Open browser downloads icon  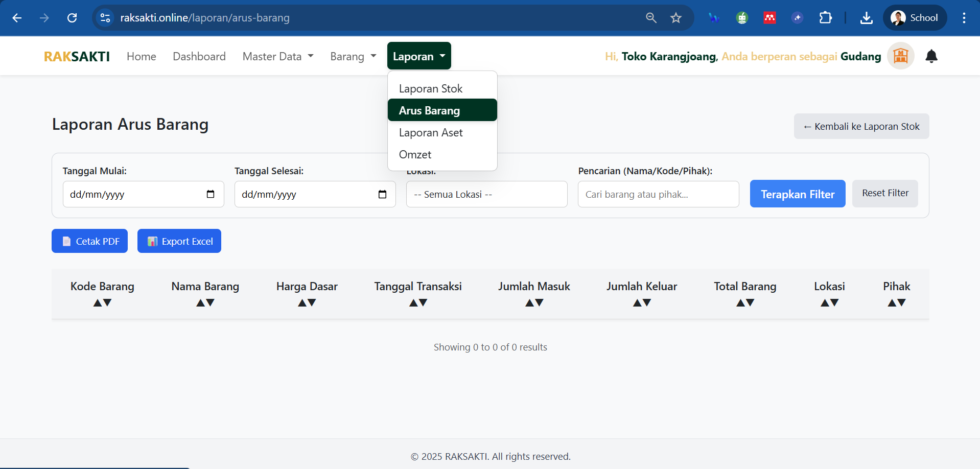[866, 18]
